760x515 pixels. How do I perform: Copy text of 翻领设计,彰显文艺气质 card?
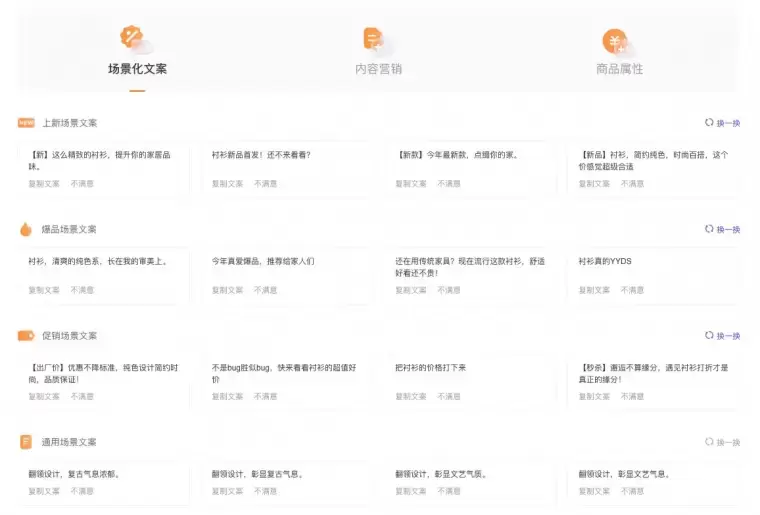pos(411,491)
